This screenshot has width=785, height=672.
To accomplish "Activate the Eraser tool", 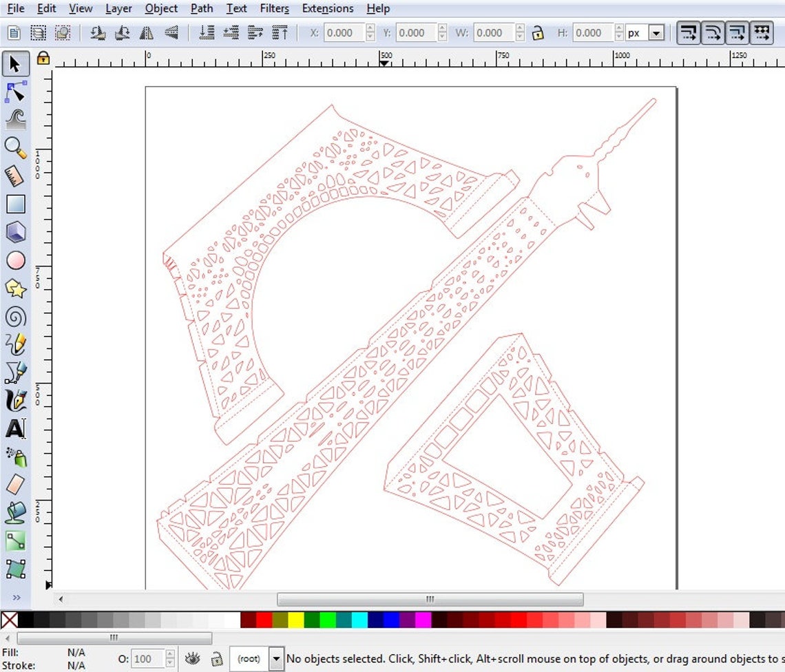I will [16, 485].
